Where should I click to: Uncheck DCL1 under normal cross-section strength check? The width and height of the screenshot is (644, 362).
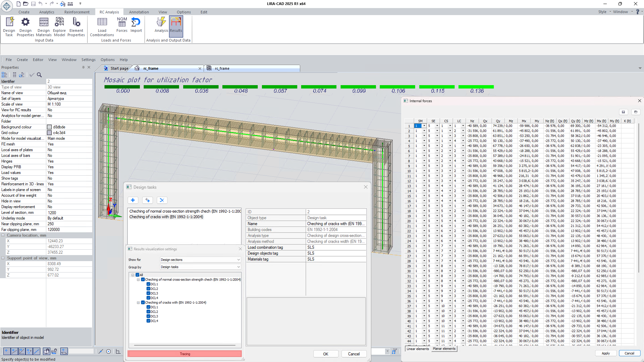[x=148, y=284]
